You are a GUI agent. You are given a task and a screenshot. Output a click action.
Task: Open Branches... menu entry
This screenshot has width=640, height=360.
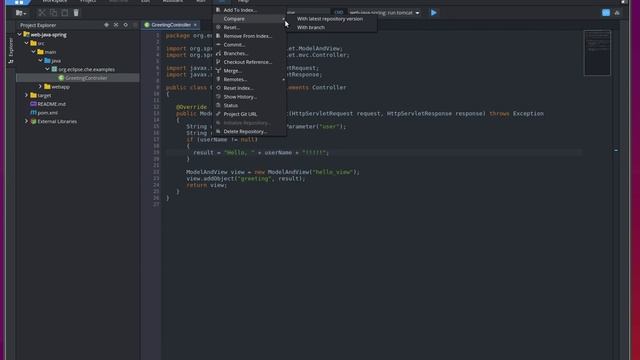[249, 53]
